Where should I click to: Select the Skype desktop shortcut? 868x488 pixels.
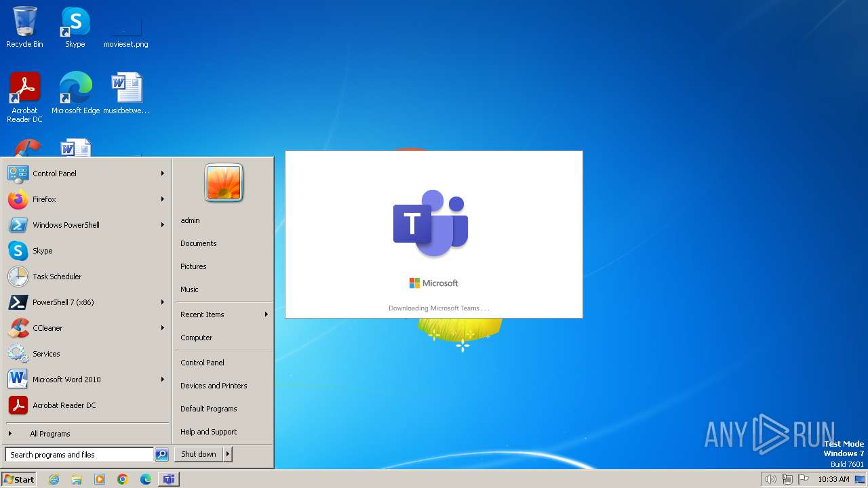(75, 27)
